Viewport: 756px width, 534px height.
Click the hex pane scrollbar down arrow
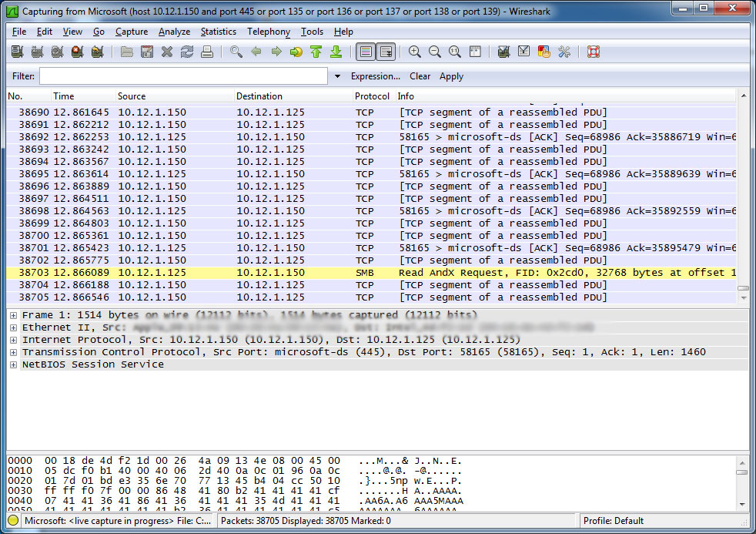click(x=743, y=505)
